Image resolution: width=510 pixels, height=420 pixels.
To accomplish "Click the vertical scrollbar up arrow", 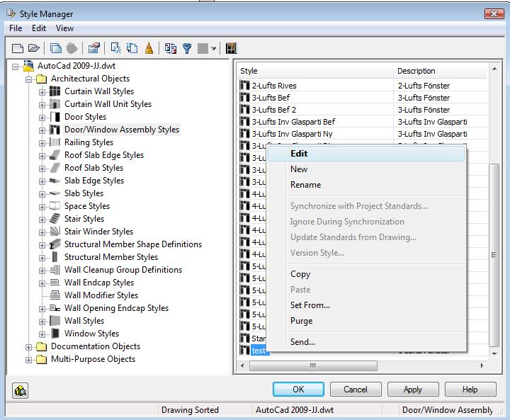I will (494, 69).
